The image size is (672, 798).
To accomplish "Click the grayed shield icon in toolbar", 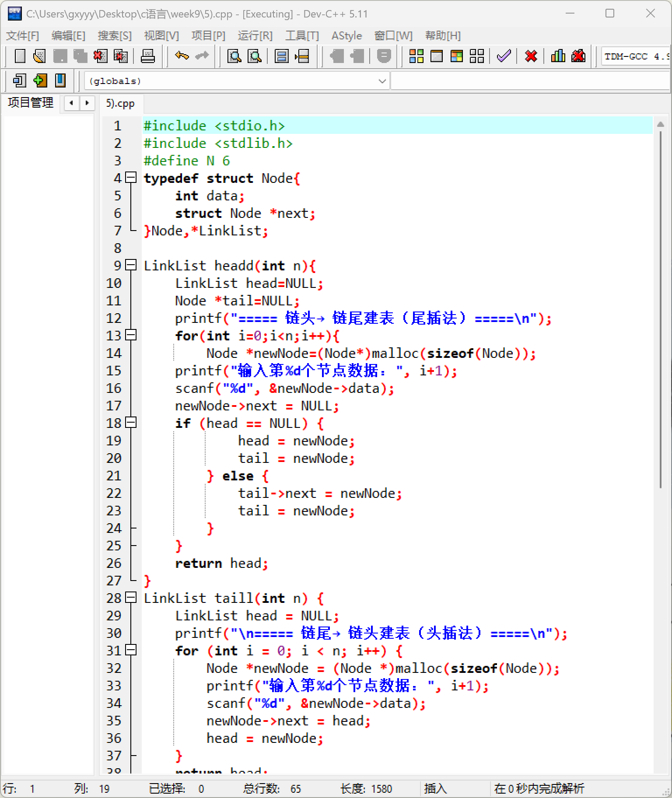I will click(x=384, y=56).
